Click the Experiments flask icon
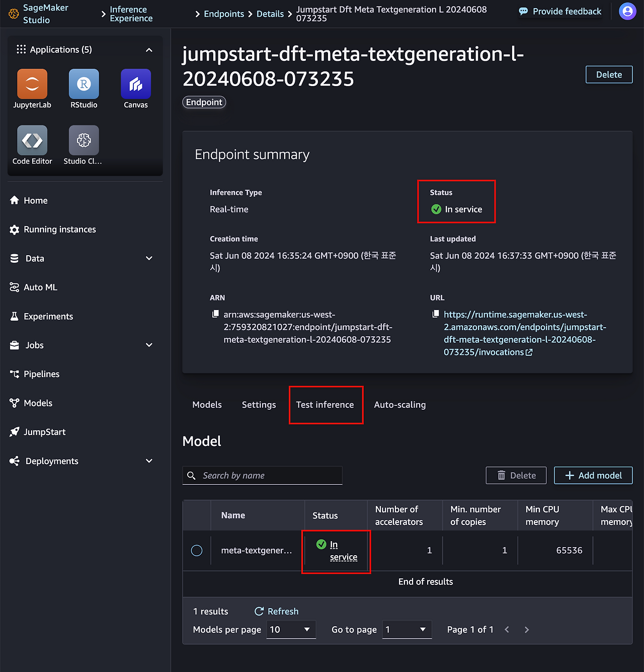 point(15,316)
